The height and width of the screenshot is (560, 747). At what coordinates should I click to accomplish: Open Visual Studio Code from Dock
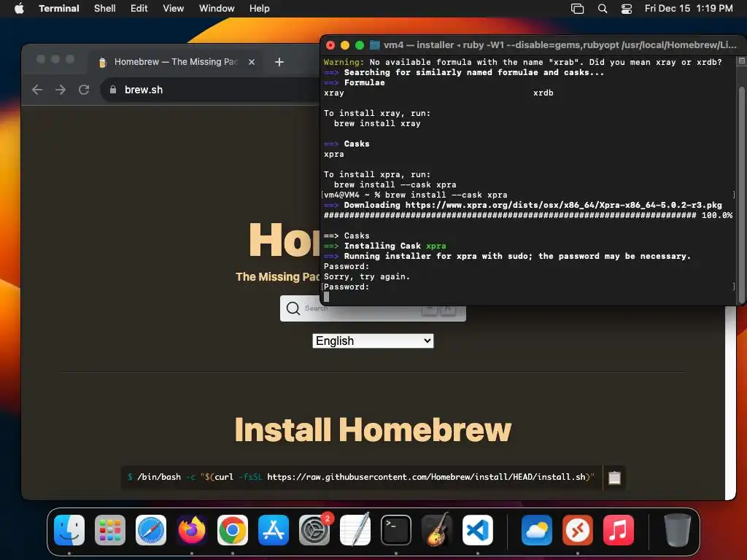click(x=478, y=530)
